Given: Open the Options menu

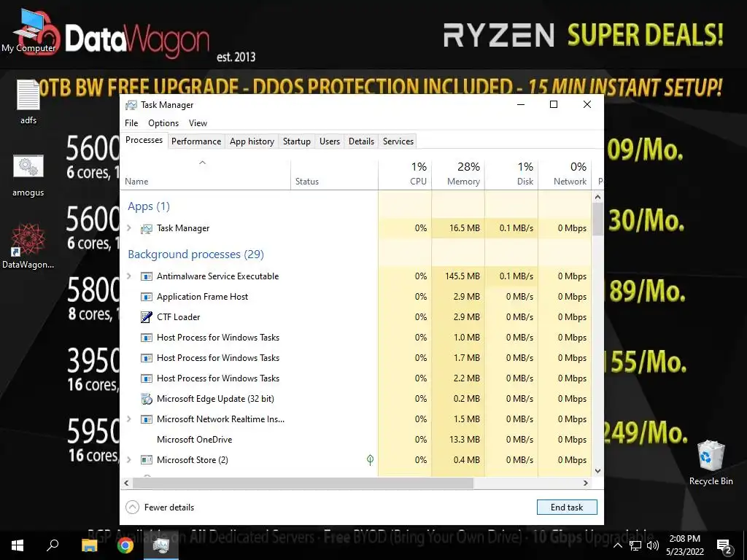Looking at the screenshot, I should pos(163,123).
